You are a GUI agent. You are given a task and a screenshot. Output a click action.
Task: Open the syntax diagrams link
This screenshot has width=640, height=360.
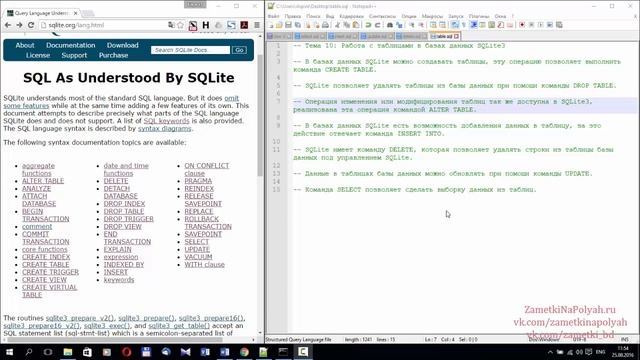[164, 129]
